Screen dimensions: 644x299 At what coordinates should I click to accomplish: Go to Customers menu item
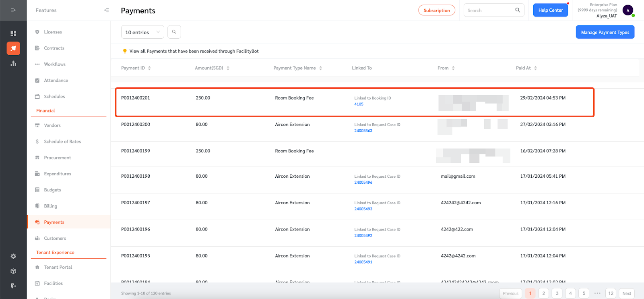coord(55,238)
